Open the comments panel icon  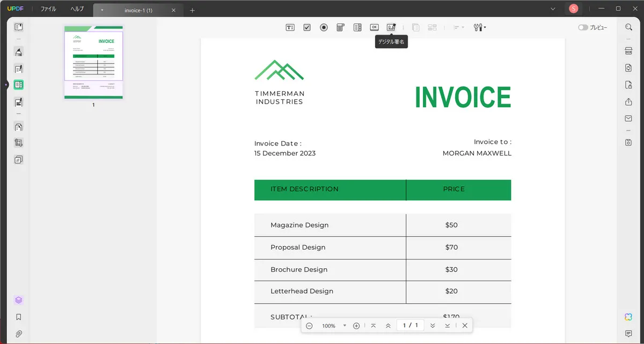628,334
